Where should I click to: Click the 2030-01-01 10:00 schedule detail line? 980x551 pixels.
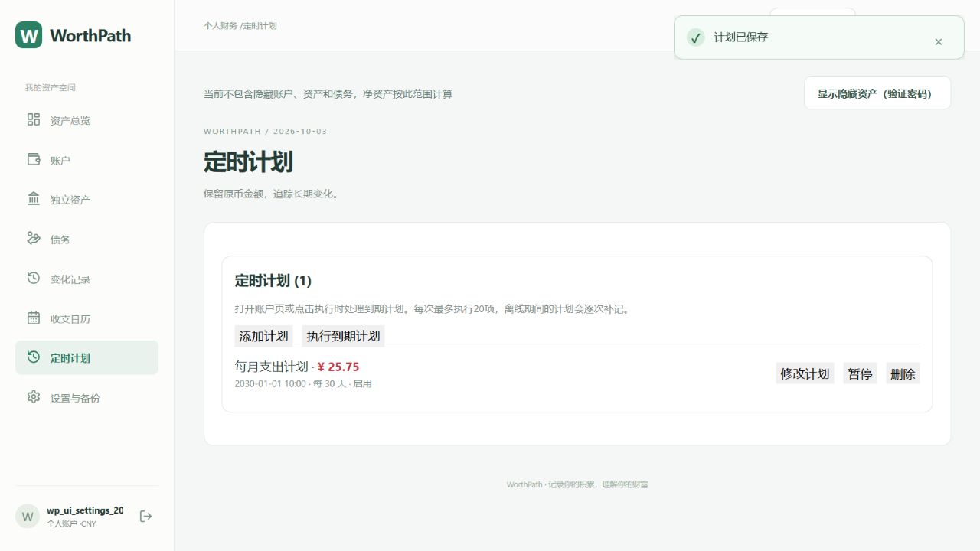(303, 383)
